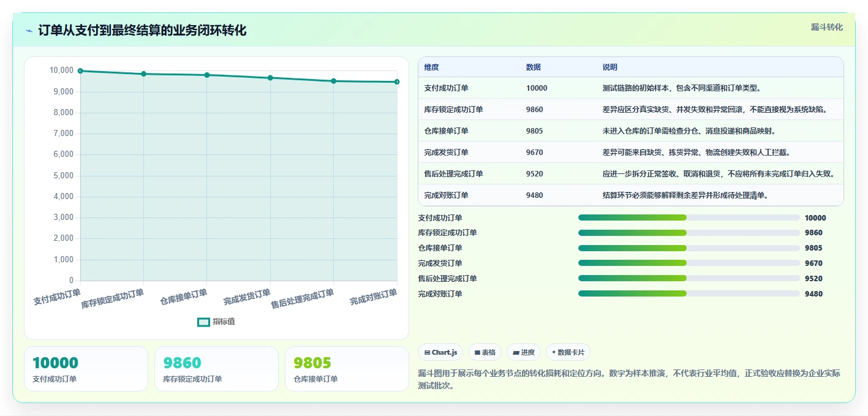Click description starting '差异应区分真实缺货'
This screenshot has height=416, width=868.
click(715, 110)
